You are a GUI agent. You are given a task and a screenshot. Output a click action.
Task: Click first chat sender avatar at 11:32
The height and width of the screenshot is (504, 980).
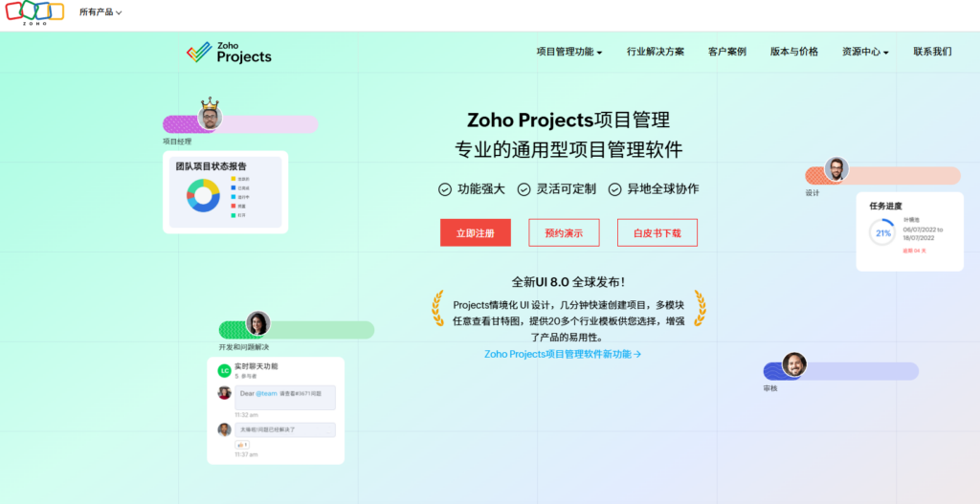[224, 392]
